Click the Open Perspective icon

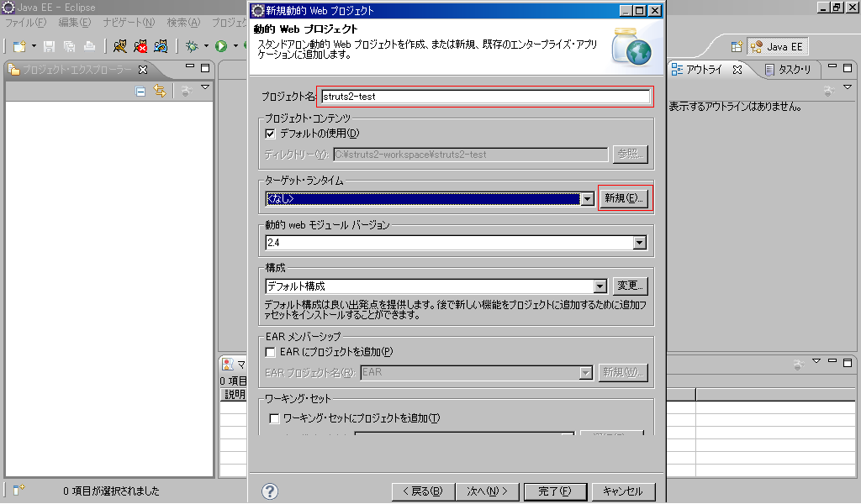pyautogui.click(x=737, y=47)
